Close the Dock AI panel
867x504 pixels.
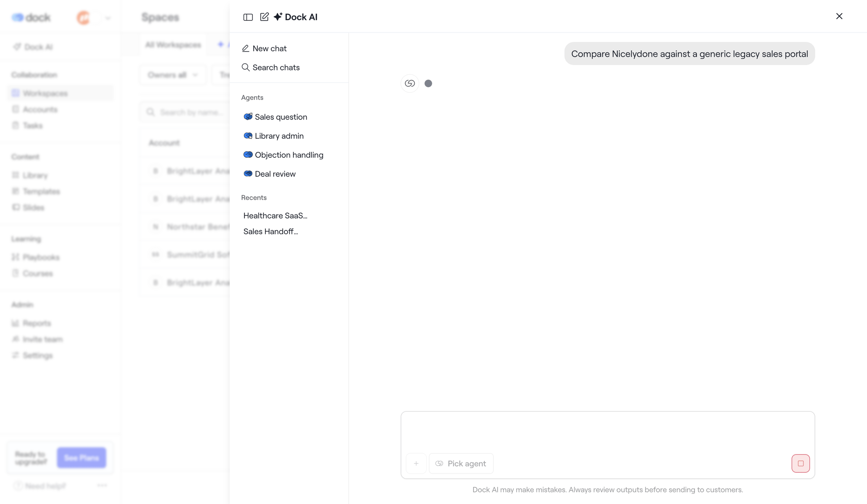click(839, 16)
